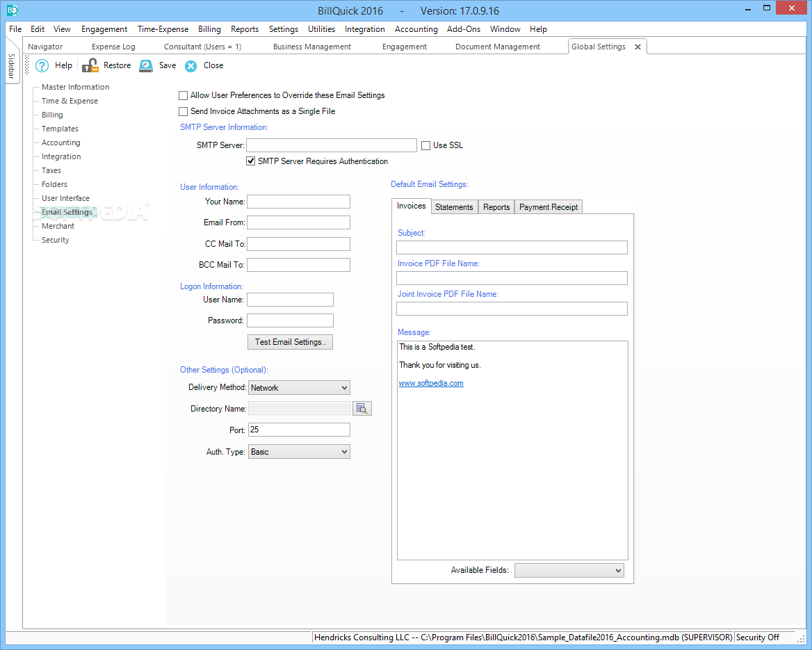
Task: Enable the Use SSL checkbox
Action: (425, 145)
